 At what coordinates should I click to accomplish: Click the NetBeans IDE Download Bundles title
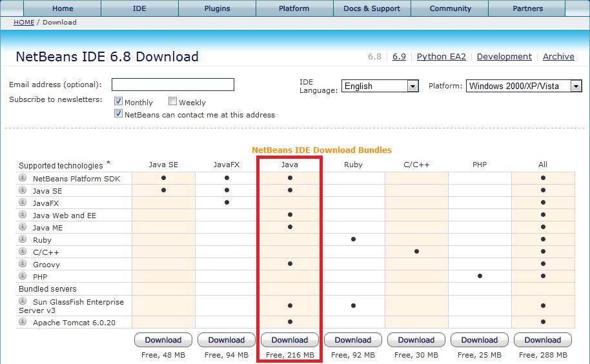coord(321,150)
